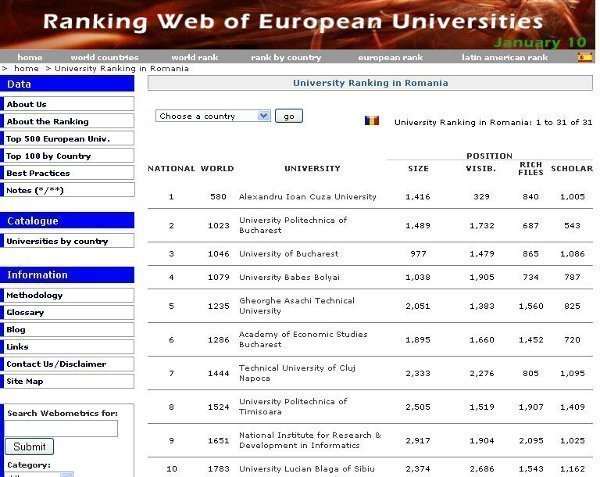Click world rank 1235 cell

pos(218,306)
